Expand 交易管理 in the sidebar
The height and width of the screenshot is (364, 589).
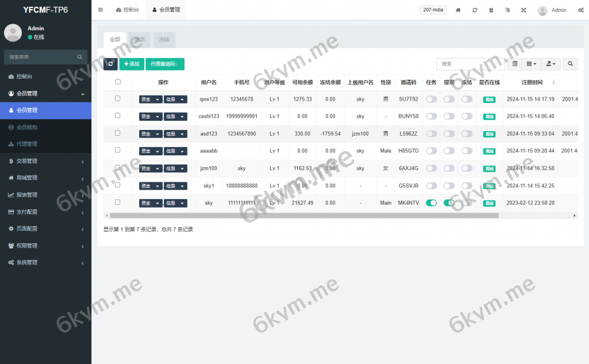point(45,161)
